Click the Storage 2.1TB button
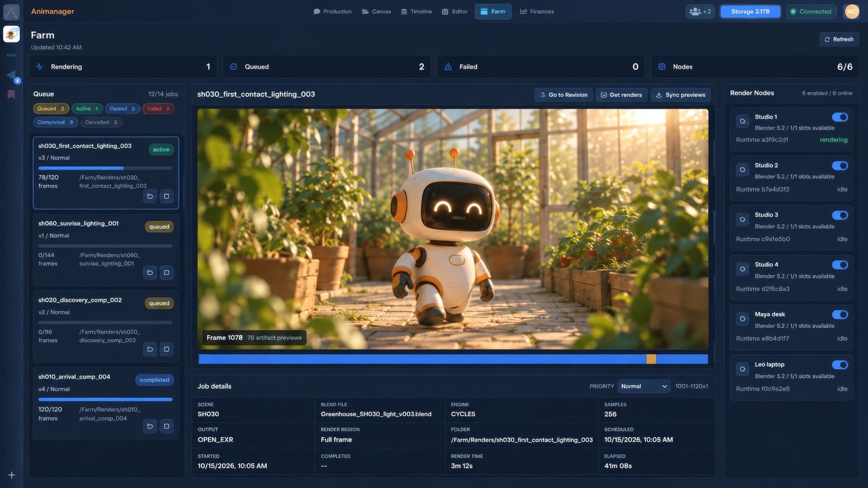868x488 pixels. [x=750, y=11]
